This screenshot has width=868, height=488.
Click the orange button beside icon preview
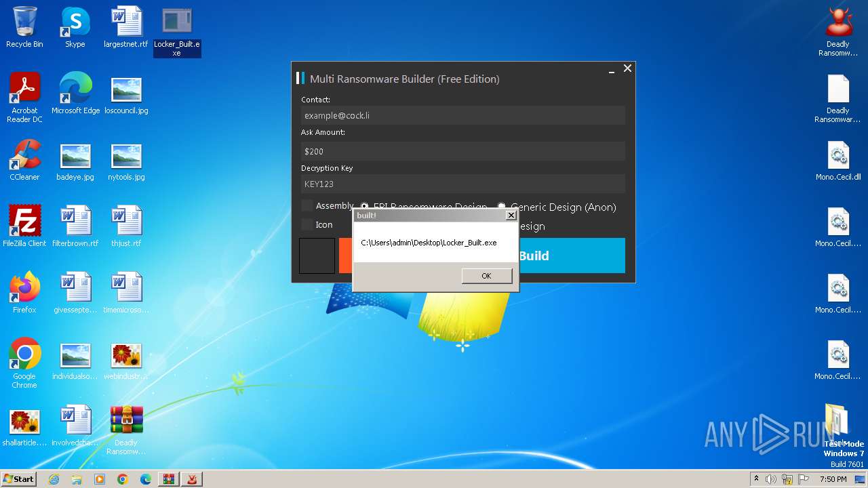click(x=346, y=256)
